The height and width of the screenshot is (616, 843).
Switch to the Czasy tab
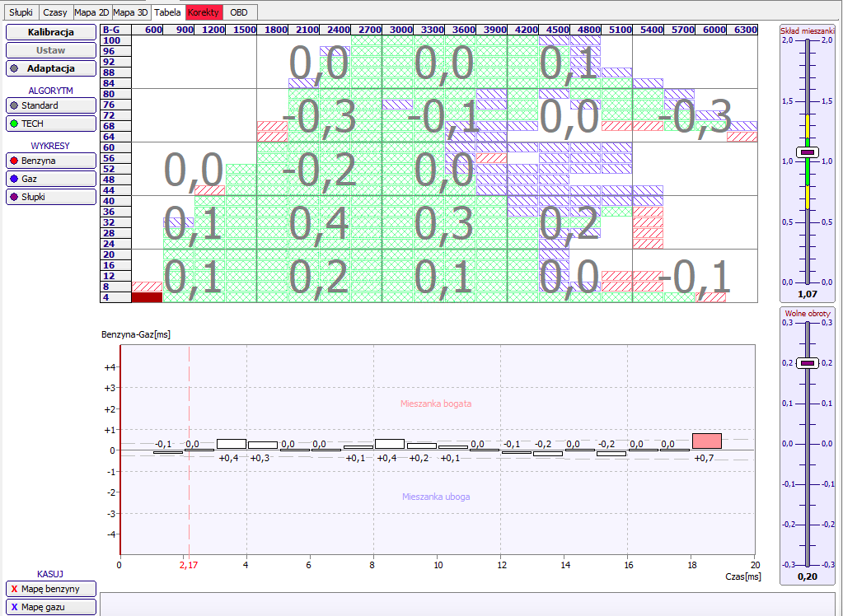(x=54, y=13)
